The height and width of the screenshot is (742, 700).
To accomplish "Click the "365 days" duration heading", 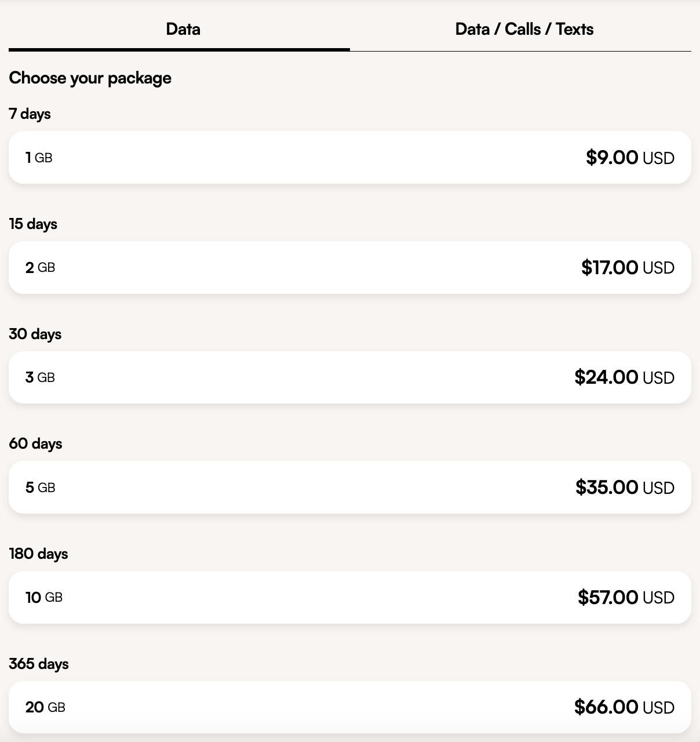I will 38,664.
